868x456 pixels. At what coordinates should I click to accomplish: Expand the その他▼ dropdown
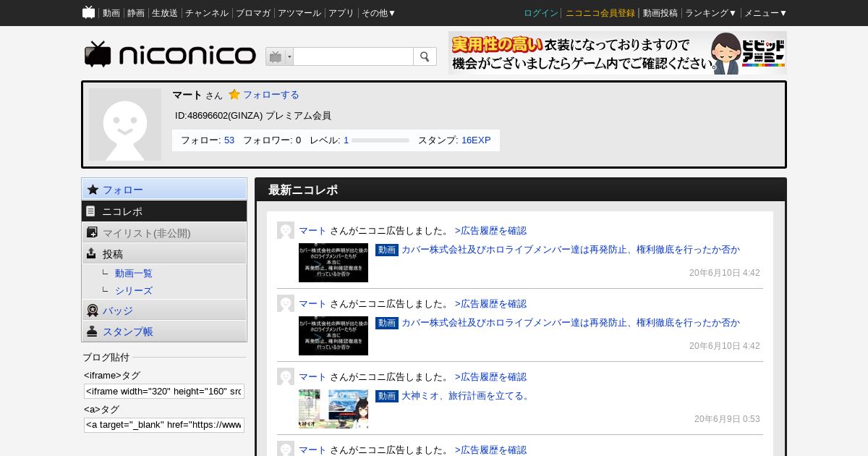379,13
